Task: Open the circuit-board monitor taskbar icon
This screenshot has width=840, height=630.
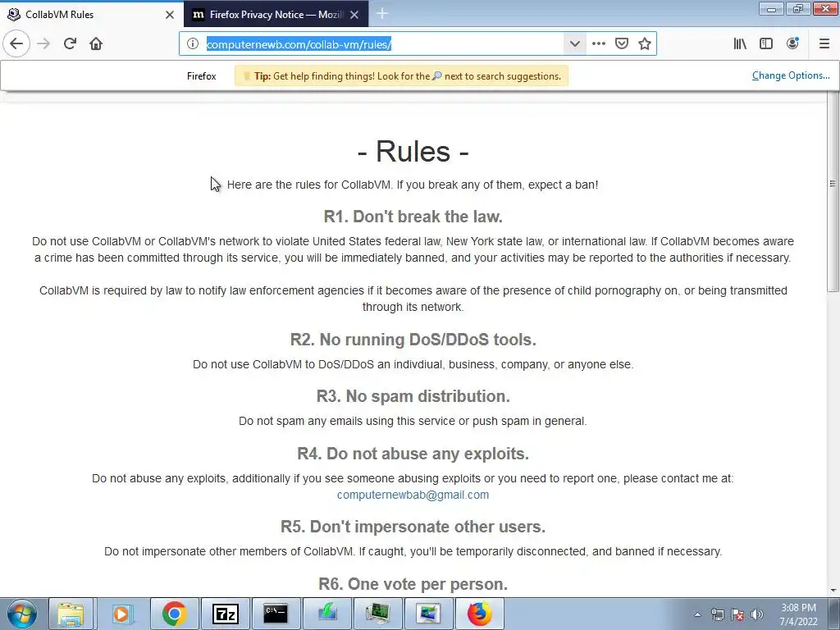Action: coord(377,614)
